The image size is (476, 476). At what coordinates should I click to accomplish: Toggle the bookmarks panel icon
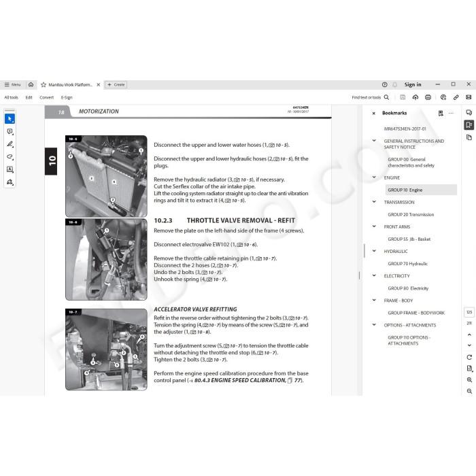click(469, 124)
